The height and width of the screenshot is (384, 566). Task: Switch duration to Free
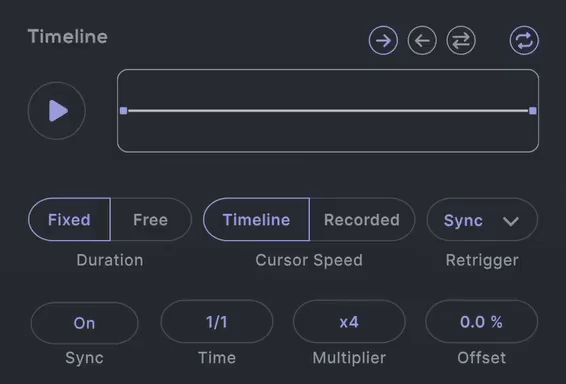click(x=151, y=219)
